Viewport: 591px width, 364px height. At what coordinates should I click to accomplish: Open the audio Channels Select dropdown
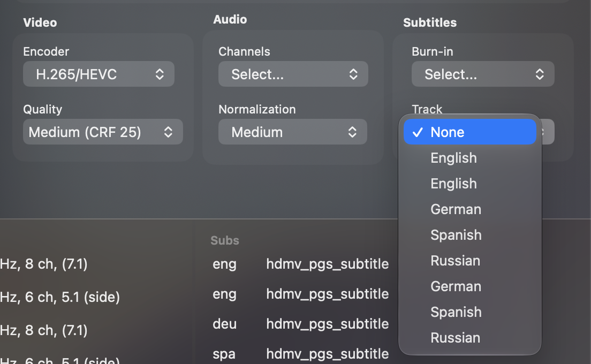(x=293, y=74)
